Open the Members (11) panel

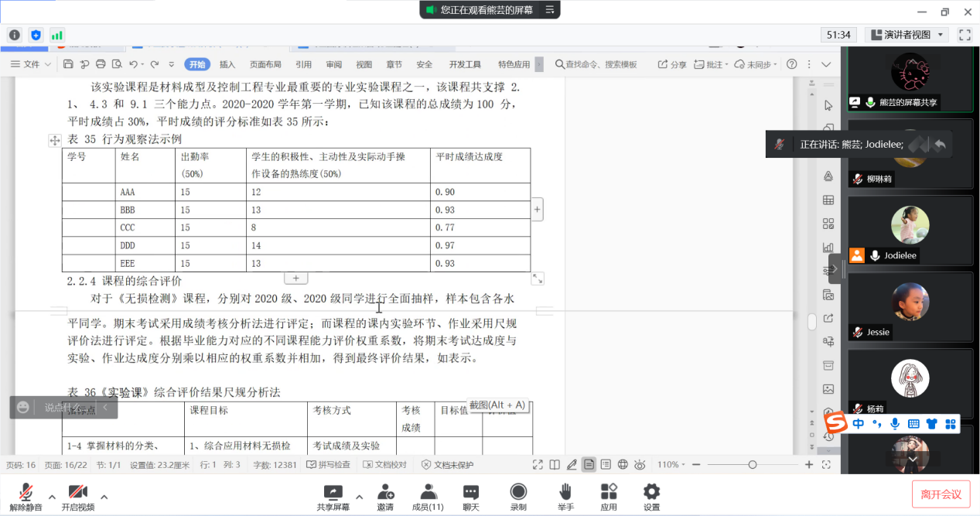coord(427,492)
